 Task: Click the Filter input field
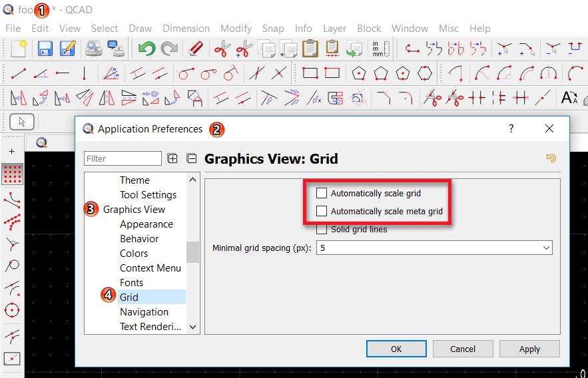pos(123,158)
